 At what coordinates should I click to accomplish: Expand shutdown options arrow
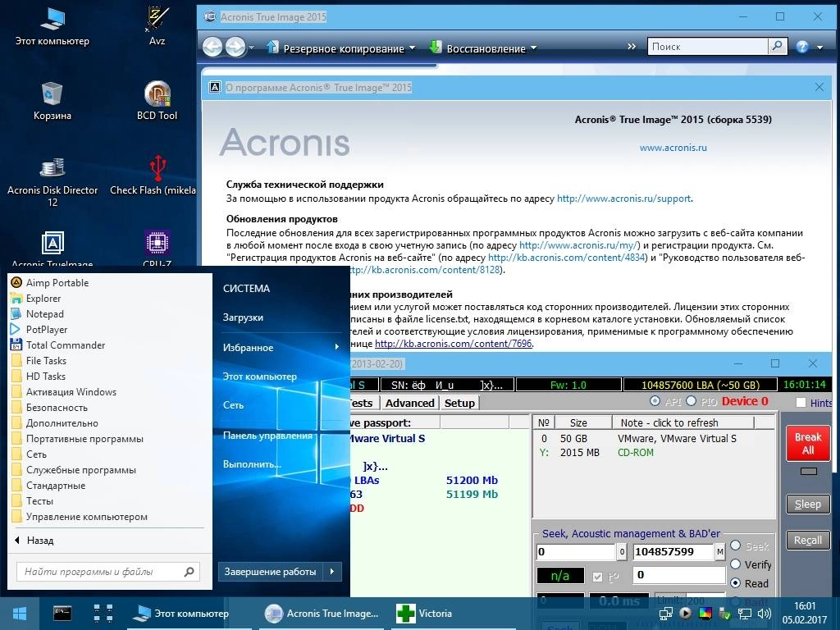click(332, 572)
